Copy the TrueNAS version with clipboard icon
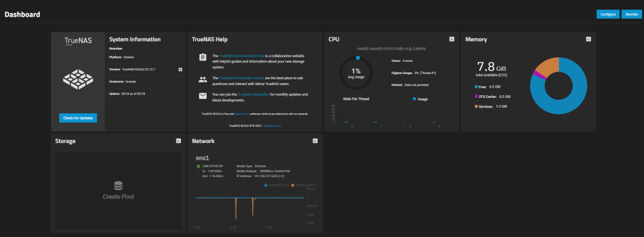 coord(180,70)
